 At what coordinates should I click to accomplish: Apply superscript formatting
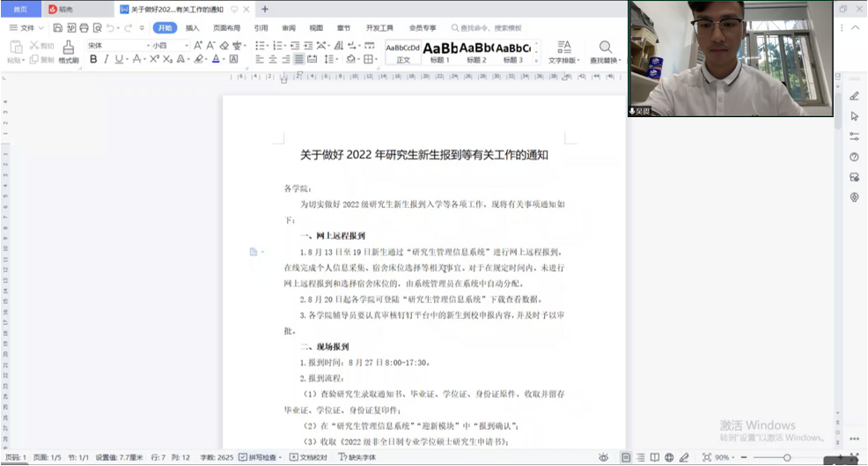click(x=154, y=59)
